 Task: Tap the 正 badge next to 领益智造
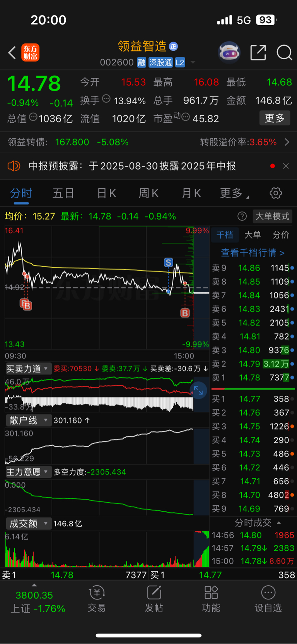[173, 46]
